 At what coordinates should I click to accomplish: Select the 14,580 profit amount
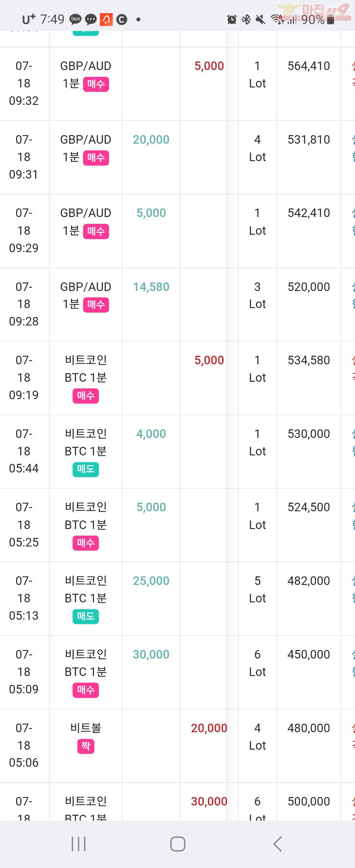(151, 287)
